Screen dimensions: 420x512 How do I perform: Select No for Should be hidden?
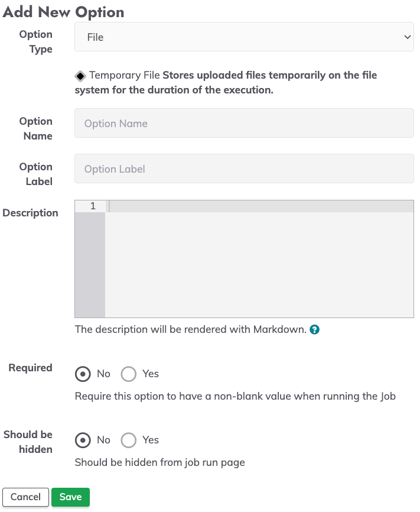click(83, 440)
